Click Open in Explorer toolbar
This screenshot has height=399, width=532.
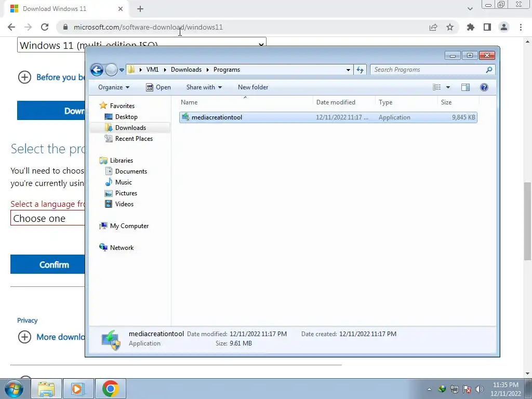pos(158,87)
